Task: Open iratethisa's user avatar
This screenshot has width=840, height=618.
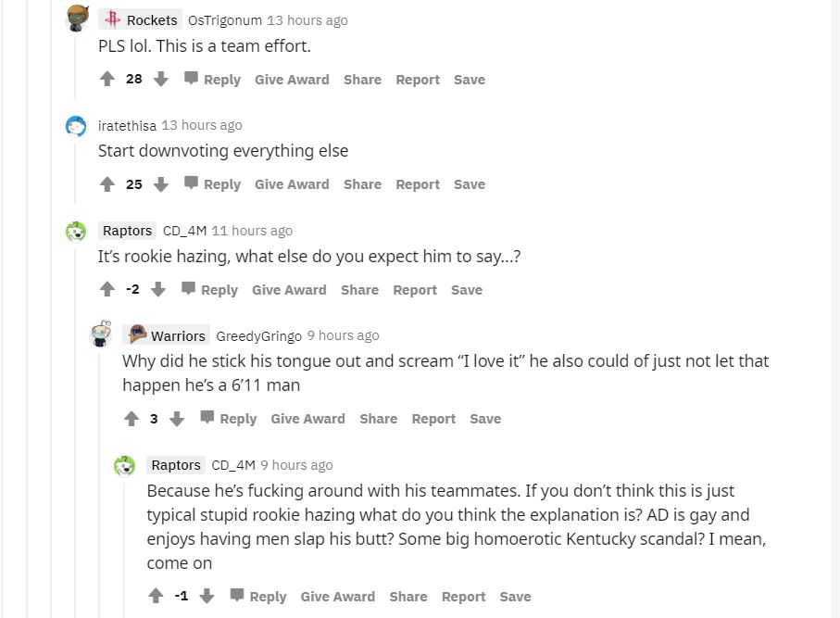Action: click(76, 126)
